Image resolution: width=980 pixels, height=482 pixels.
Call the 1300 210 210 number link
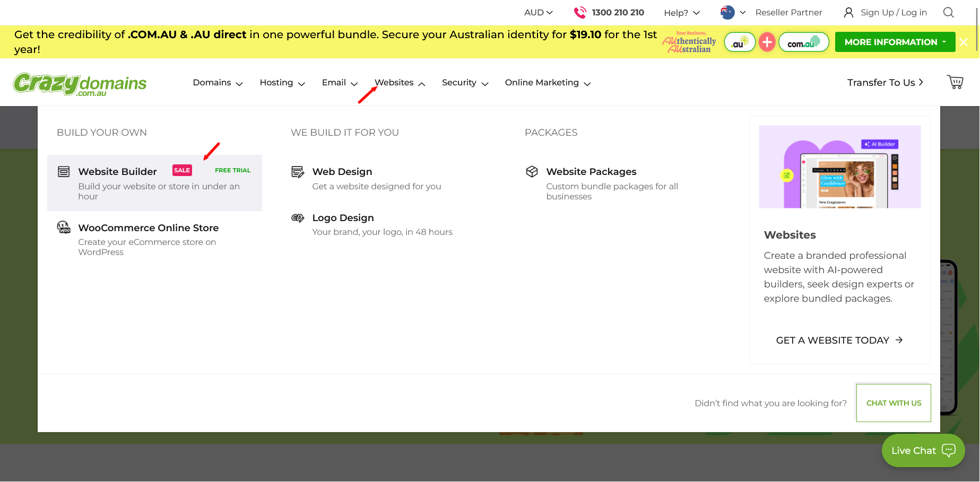point(618,12)
